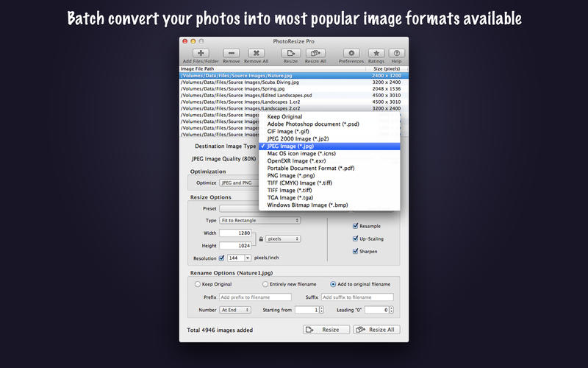Toggle the Resample checkbox

(x=355, y=226)
